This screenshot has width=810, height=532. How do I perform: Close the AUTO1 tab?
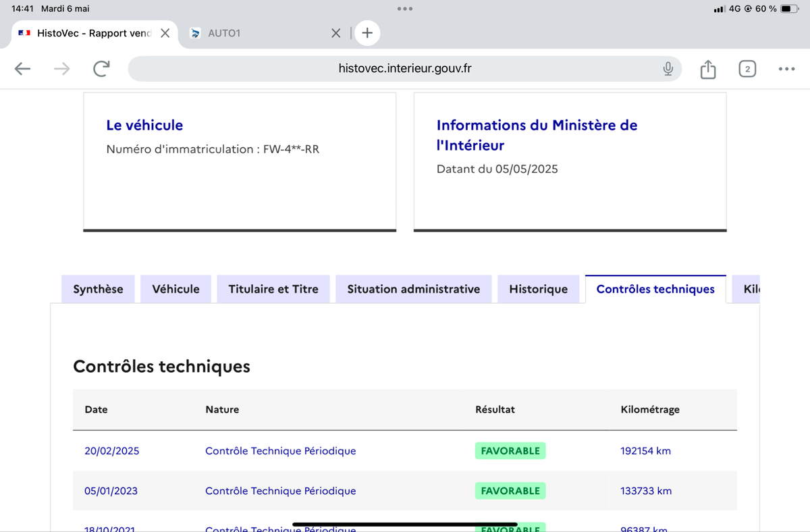point(335,33)
